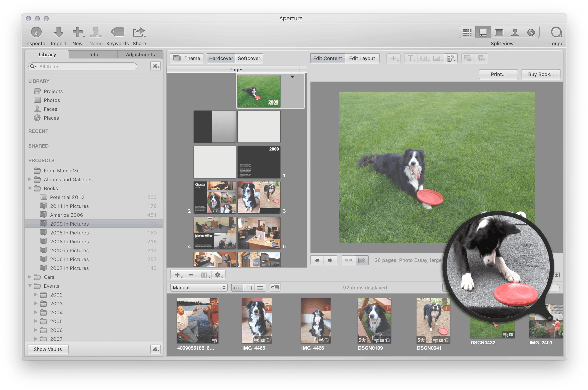Expand the Cars folder

click(x=30, y=277)
